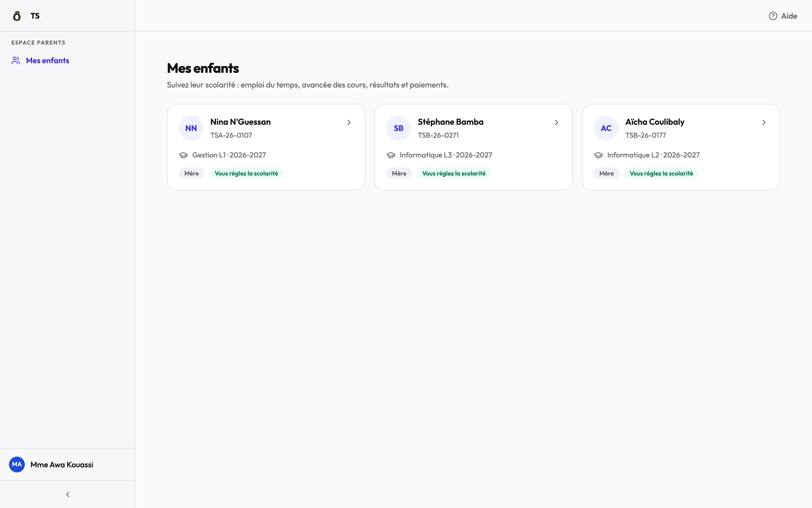The width and height of the screenshot is (812, 508).
Task: Open the Nina N'Guessan student name
Action: (240, 122)
